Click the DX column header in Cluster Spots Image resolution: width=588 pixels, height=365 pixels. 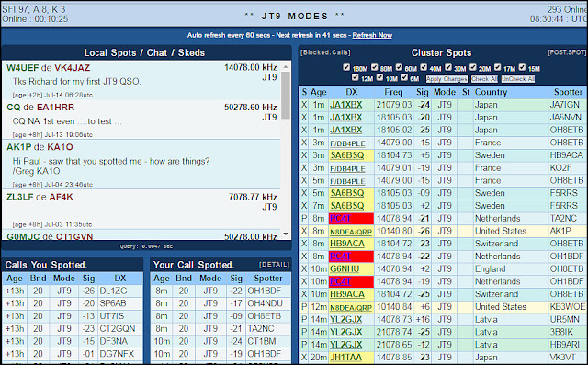coord(351,92)
